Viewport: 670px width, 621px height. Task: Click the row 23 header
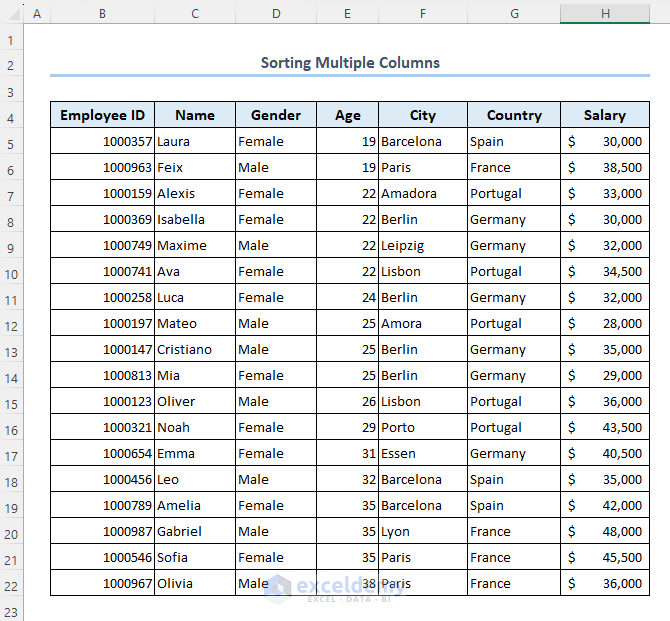point(12,609)
